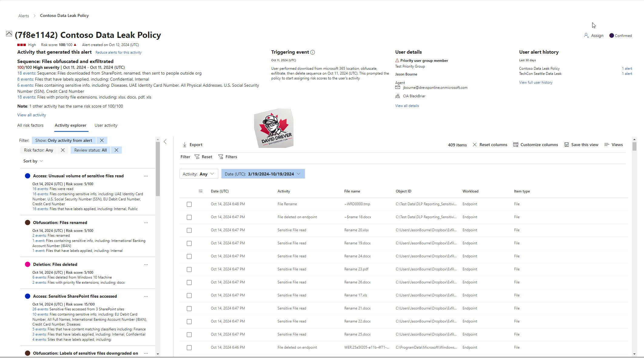
Task: Open more options for Labels of sensitive files downgraded
Action: point(146,353)
